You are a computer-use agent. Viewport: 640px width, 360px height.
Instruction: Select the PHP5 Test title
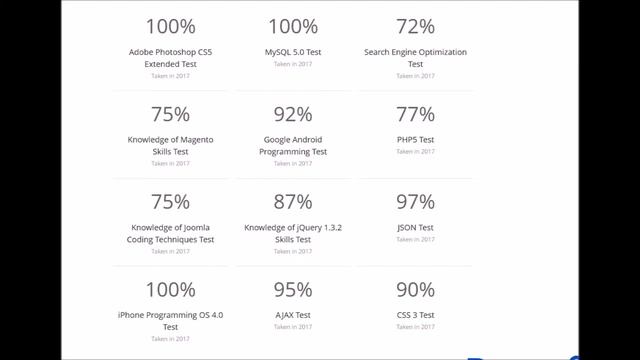pyautogui.click(x=415, y=140)
